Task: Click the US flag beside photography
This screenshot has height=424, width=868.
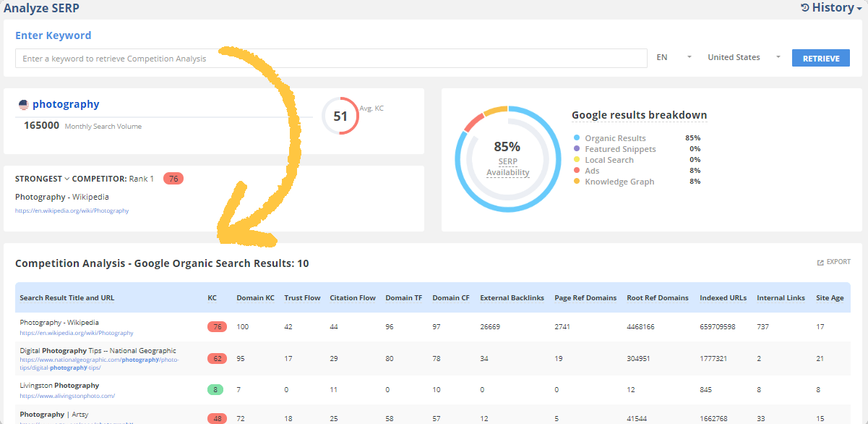Action: pos(23,104)
